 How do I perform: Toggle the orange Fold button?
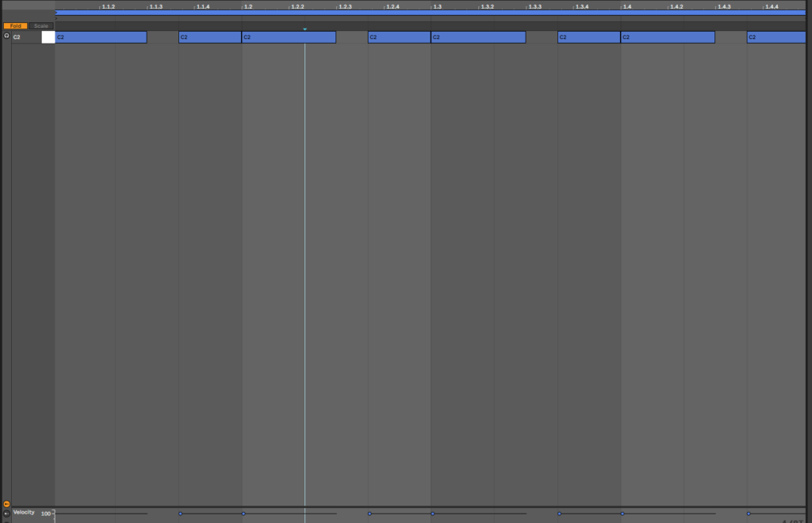[15, 26]
